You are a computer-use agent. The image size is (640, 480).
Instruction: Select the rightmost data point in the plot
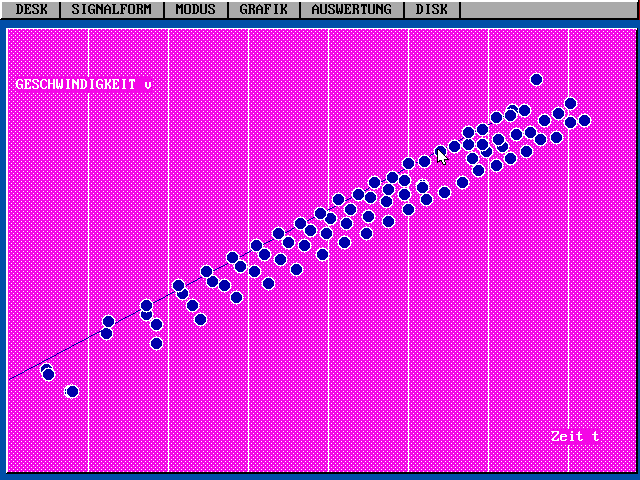tap(584, 121)
